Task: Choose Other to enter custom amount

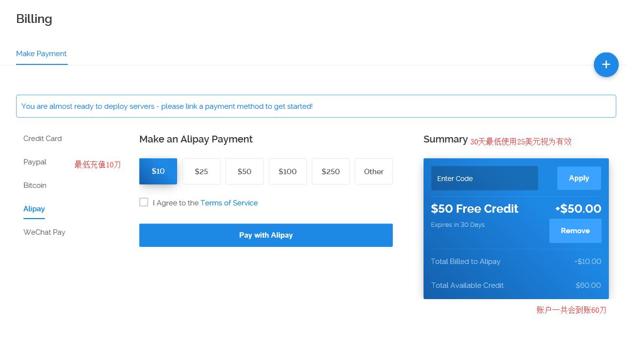Action: click(374, 171)
